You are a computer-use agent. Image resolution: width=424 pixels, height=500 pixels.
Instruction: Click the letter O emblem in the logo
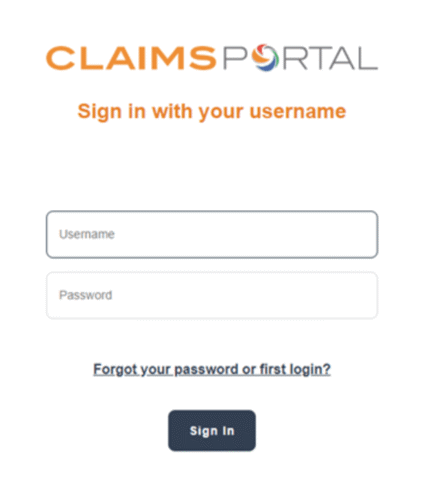pos(266,58)
